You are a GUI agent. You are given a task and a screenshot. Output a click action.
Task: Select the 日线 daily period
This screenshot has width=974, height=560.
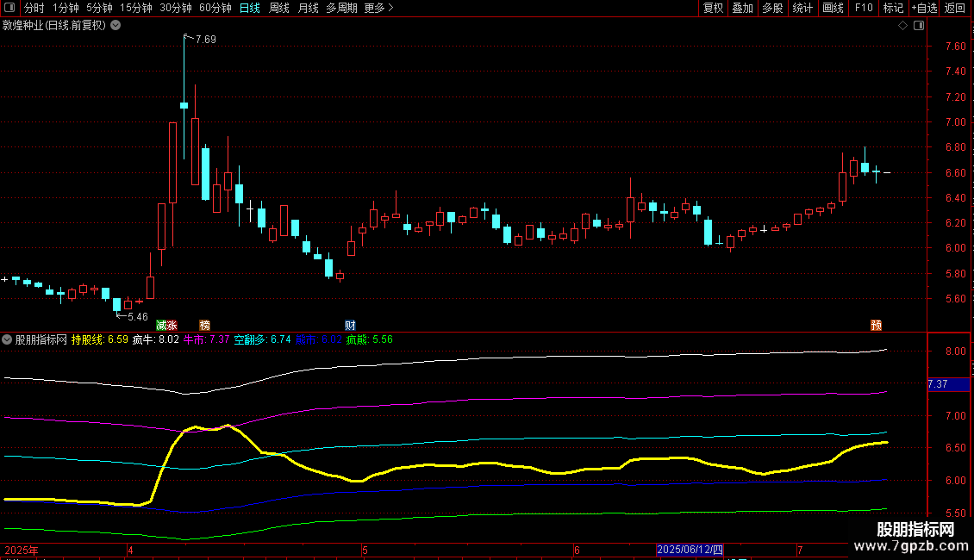coord(250,8)
